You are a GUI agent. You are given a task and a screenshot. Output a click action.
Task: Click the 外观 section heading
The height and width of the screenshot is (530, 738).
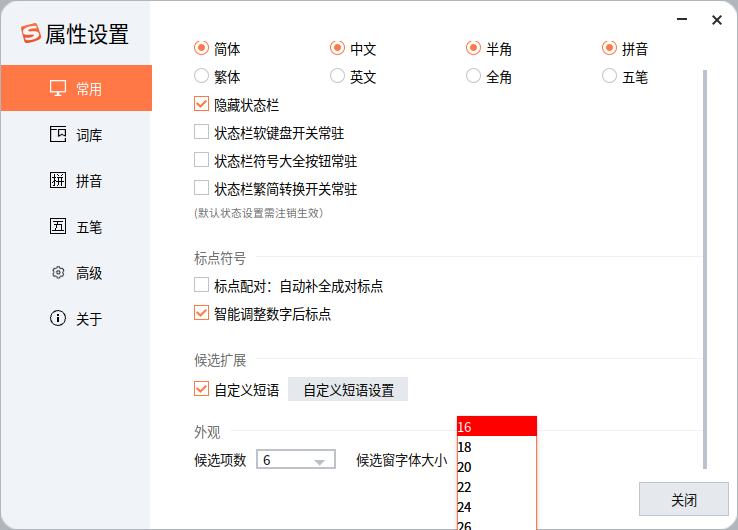(x=207, y=432)
